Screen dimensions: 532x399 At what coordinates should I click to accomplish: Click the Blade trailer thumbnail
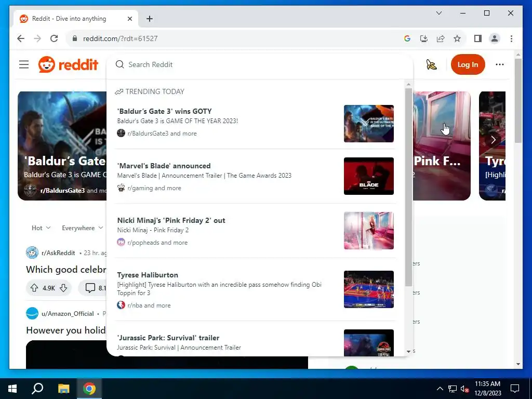[369, 176]
